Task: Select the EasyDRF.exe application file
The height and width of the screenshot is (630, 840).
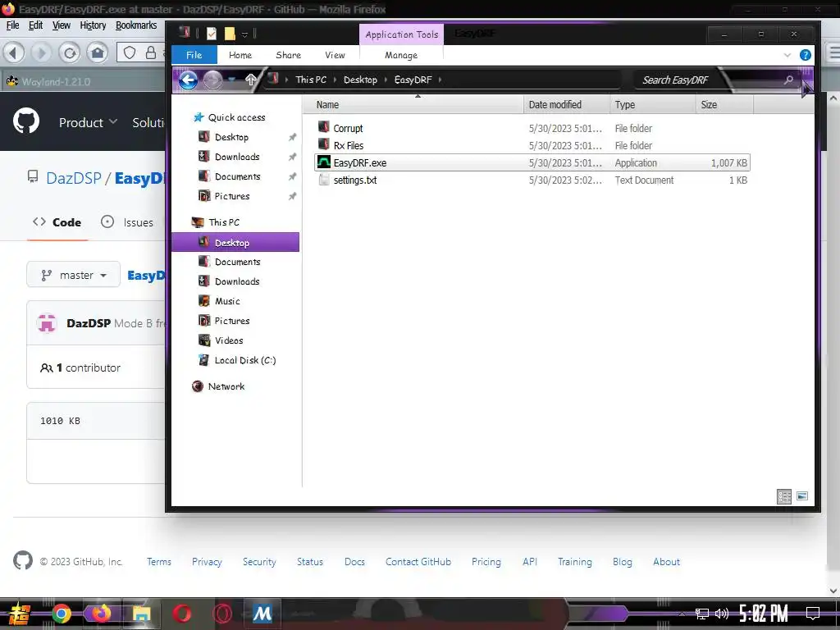Action: click(x=532, y=162)
